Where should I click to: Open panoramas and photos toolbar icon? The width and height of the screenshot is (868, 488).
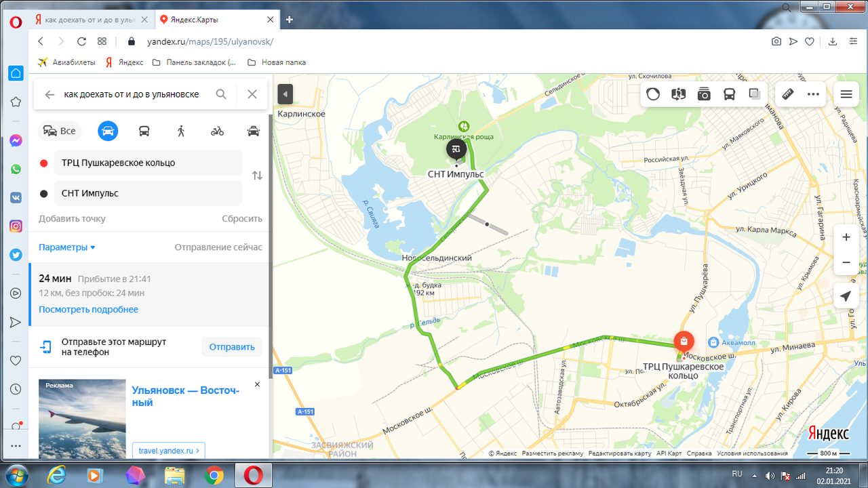[x=679, y=94]
